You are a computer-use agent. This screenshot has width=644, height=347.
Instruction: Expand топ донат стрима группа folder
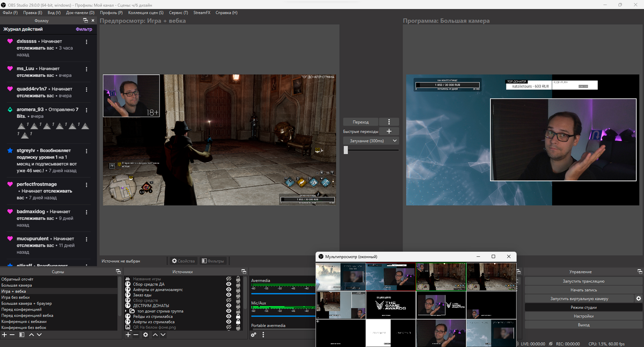click(x=126, y=311)
